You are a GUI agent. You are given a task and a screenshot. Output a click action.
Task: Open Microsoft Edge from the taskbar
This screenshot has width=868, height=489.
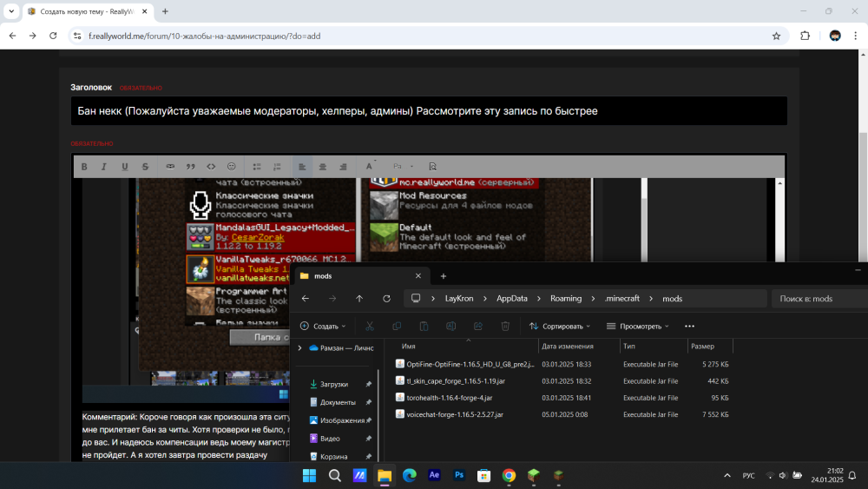409,475
